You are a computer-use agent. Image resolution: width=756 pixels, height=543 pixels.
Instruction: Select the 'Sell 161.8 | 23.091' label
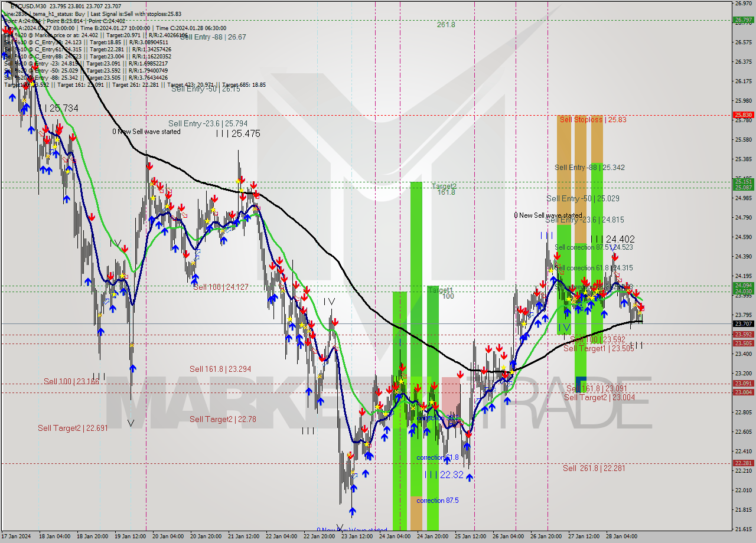coord(597,388)
